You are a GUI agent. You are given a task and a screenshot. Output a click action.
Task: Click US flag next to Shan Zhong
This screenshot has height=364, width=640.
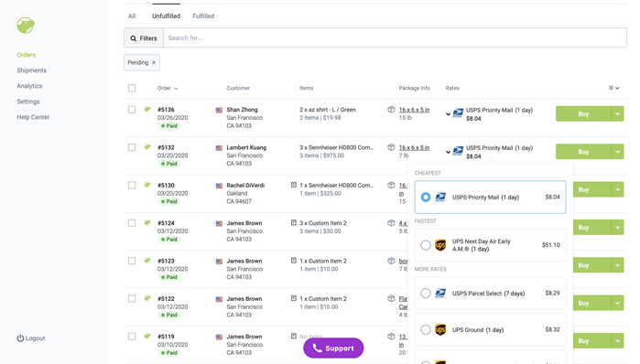click(x=219, y=110)
